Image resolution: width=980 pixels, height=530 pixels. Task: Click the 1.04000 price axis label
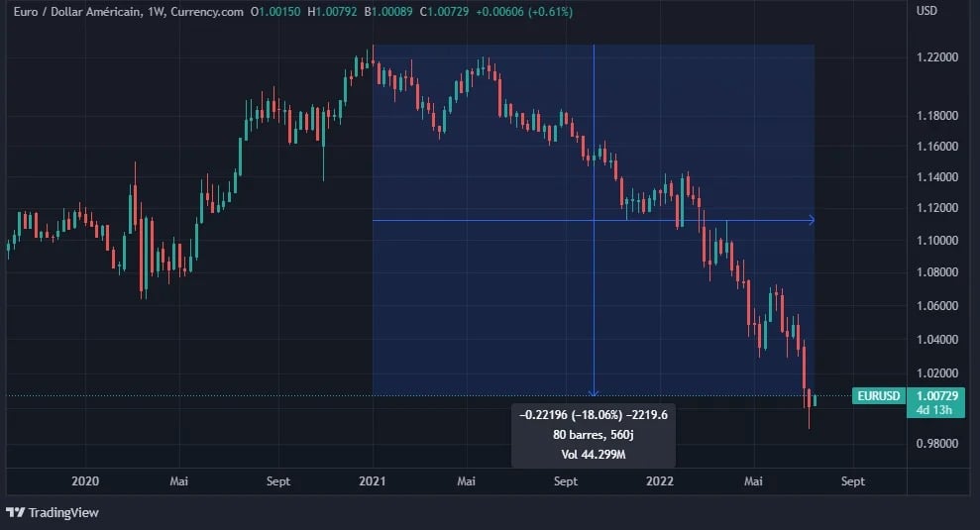[936, 340]
